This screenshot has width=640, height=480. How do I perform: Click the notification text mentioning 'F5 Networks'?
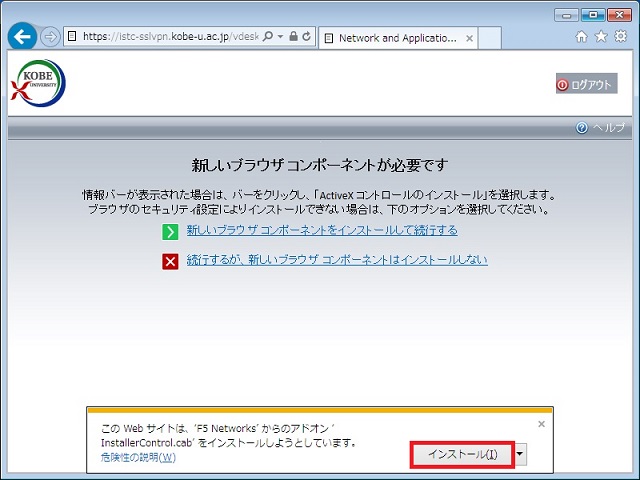[x=228, y=436]
